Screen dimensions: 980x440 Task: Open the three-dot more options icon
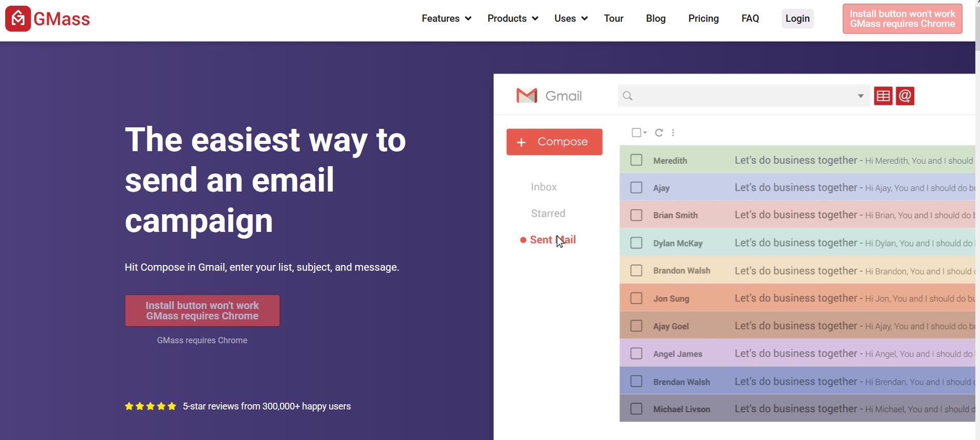pyautogui.click(x=673, y=133)
